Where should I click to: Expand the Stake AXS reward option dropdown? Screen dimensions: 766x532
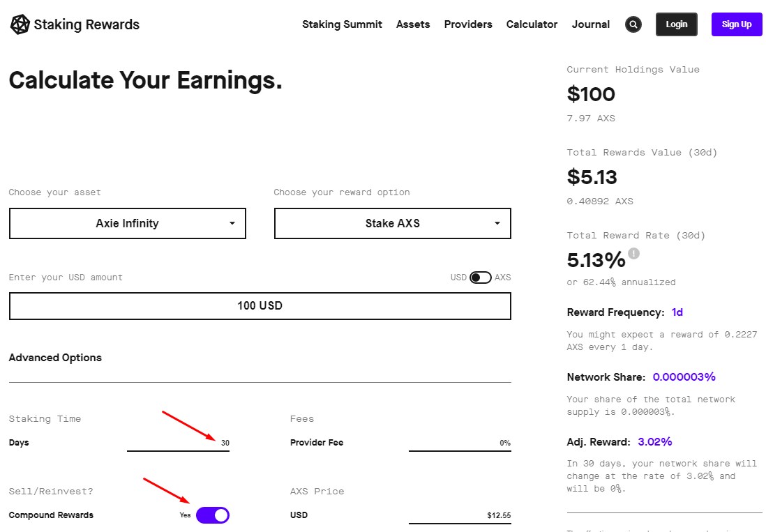[393, 224]
